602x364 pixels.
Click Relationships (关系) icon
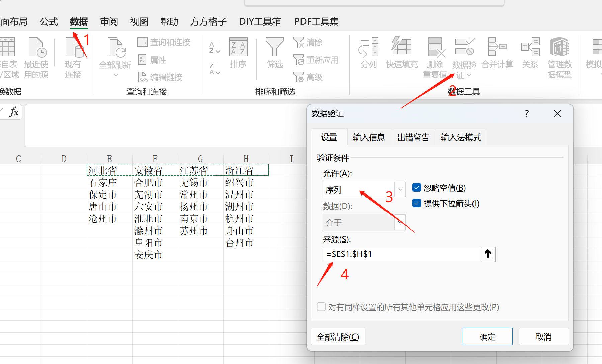click(530, 47)
